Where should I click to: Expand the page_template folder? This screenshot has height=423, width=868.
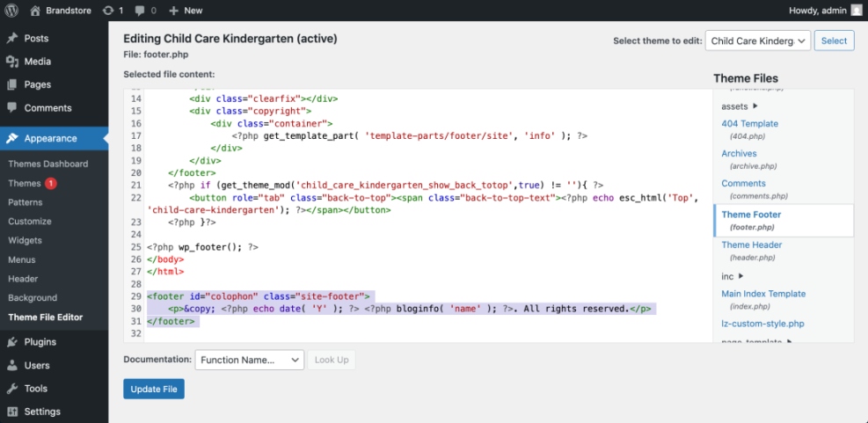coord(789,341)
